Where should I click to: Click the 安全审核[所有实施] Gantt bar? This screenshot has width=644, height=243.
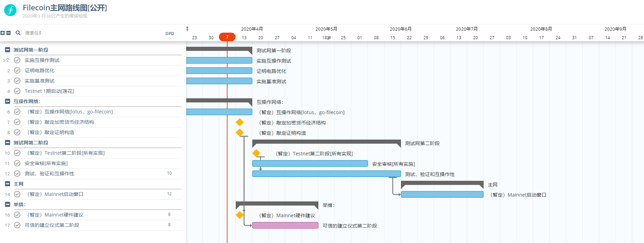(x=310, y=163)
